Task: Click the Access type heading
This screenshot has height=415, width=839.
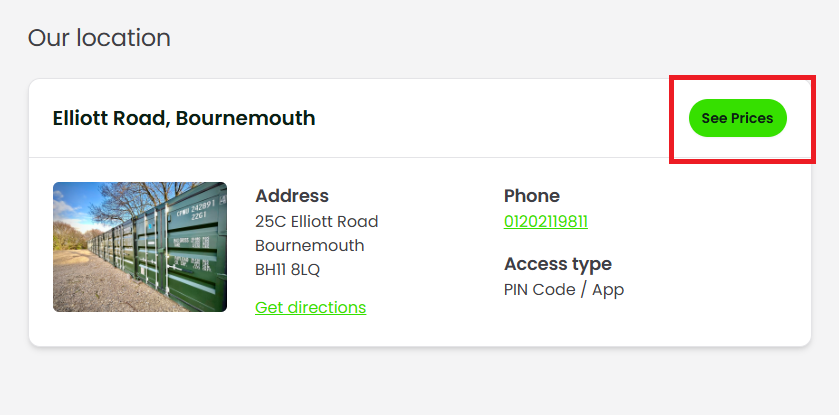Action: click(x=557, y=264)
